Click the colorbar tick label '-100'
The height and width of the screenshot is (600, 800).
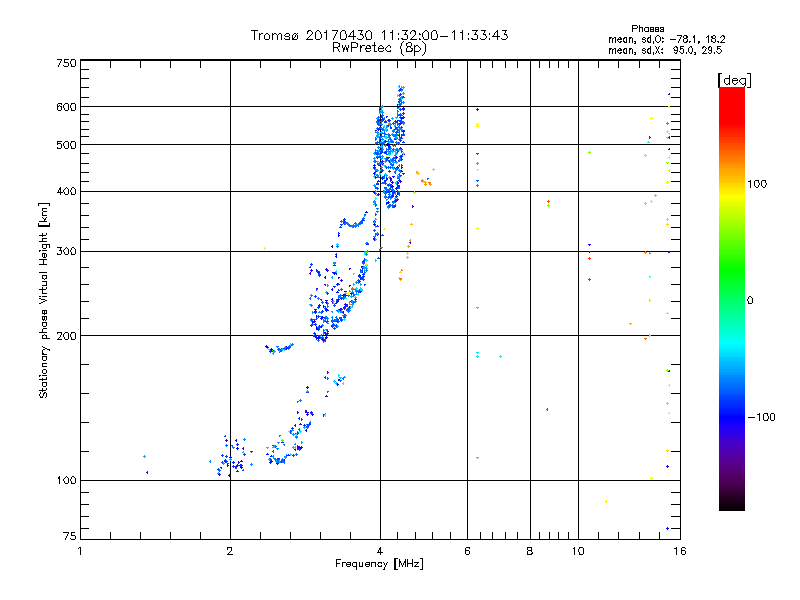click(x=761, y=417)
